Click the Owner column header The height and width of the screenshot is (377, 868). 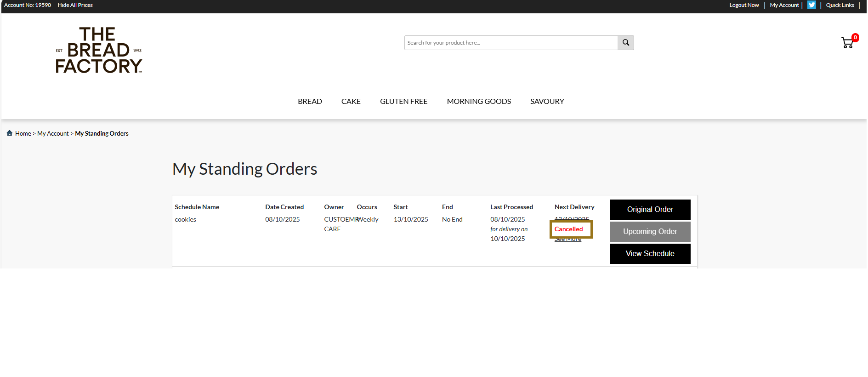[334, 207]
